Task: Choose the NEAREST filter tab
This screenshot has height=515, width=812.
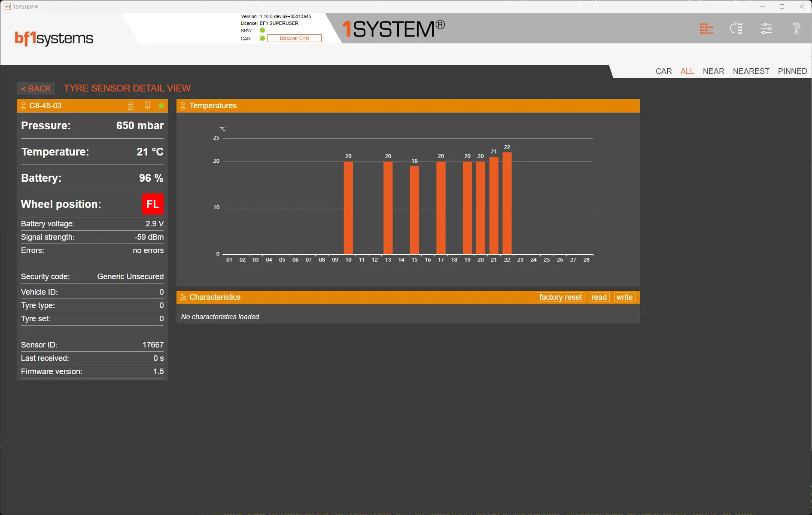Action: (751, 71)
